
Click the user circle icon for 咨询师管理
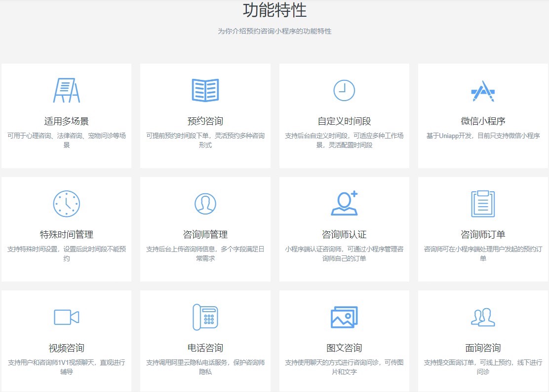click(x=205, y=204)
